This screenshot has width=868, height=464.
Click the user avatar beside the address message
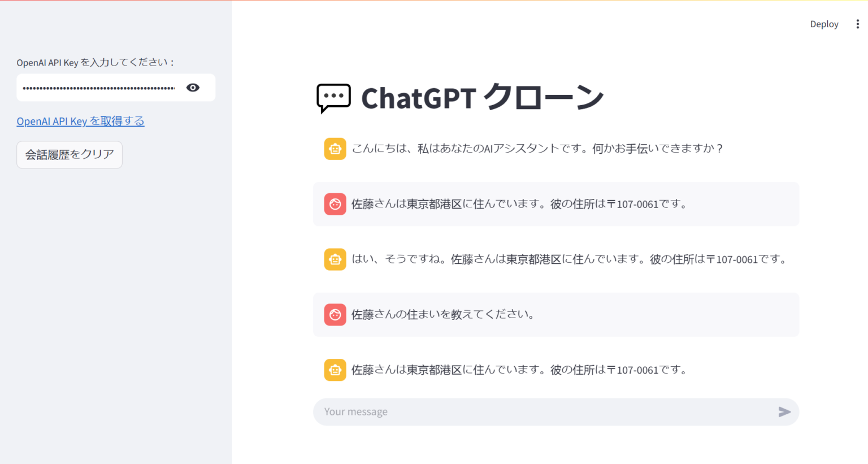335,204
